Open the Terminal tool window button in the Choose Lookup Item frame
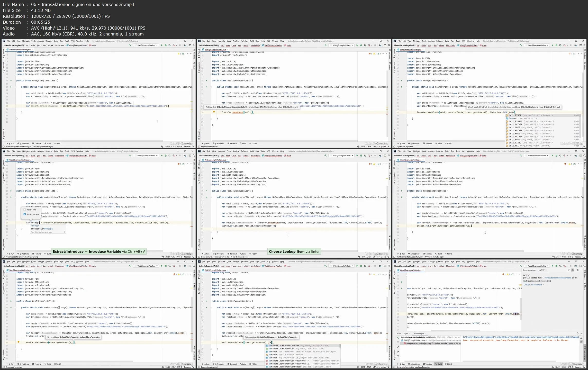 point(232,254)
